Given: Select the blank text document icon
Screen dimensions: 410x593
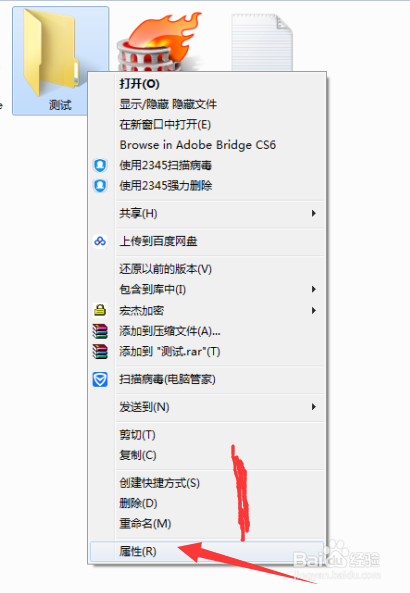Looking at the screenshot, I should [x=262, y=42].
